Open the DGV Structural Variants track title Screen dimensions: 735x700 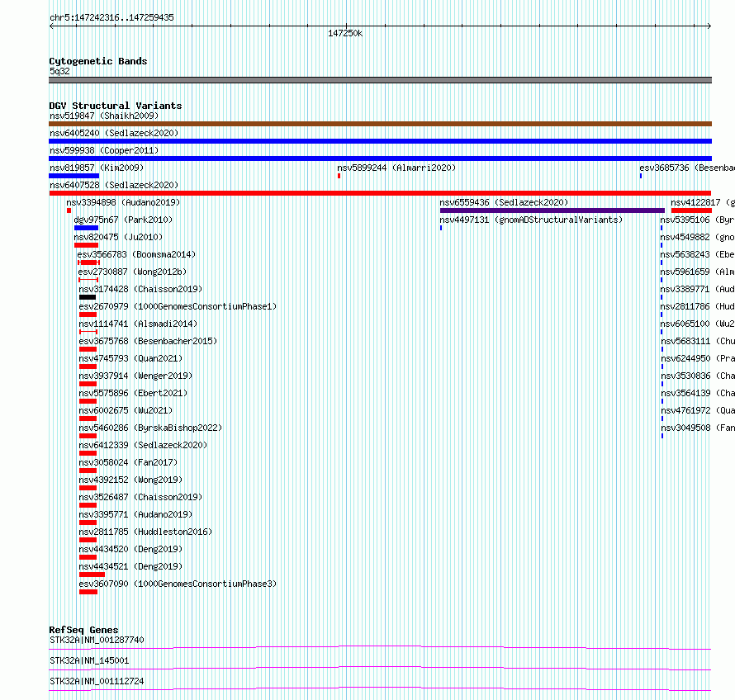(116, 106)
